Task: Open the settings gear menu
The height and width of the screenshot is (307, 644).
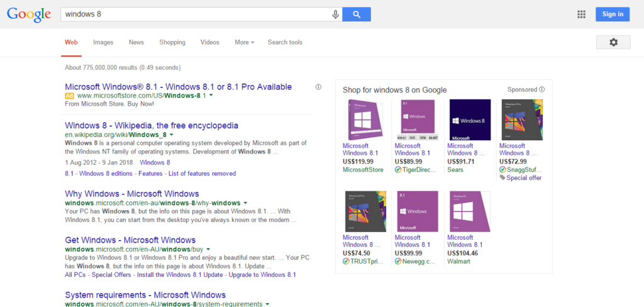Action: click(613, 42)
